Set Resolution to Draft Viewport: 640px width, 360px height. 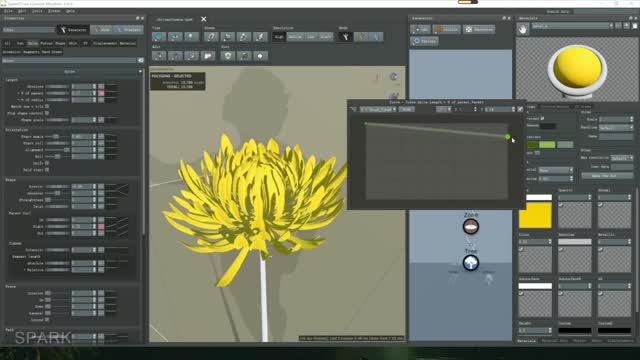[325, 37]
